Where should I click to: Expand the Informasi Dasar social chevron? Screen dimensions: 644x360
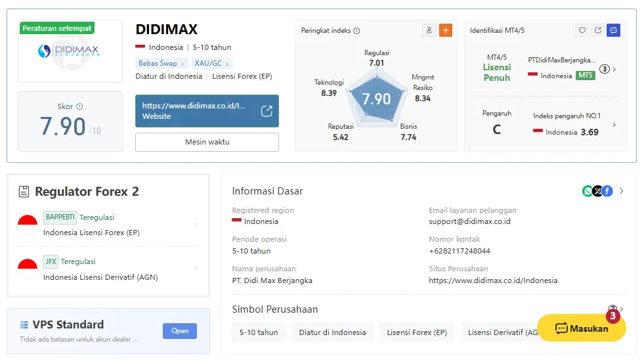(622, 191)
